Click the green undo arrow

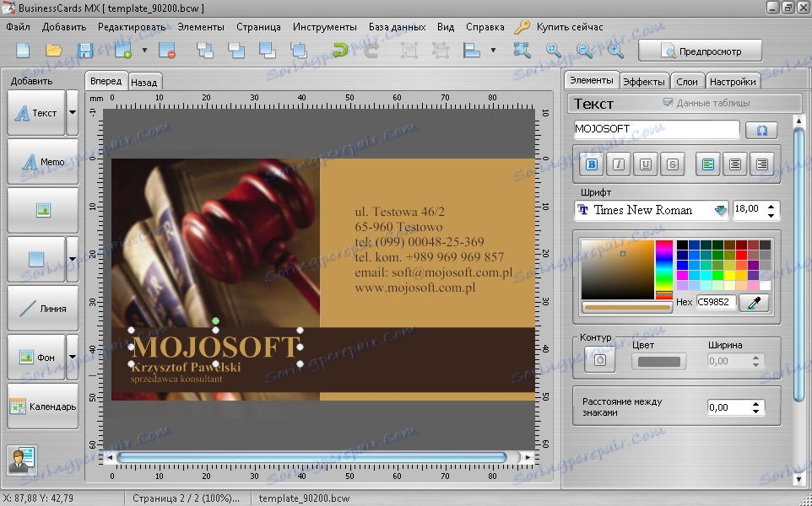339,51
